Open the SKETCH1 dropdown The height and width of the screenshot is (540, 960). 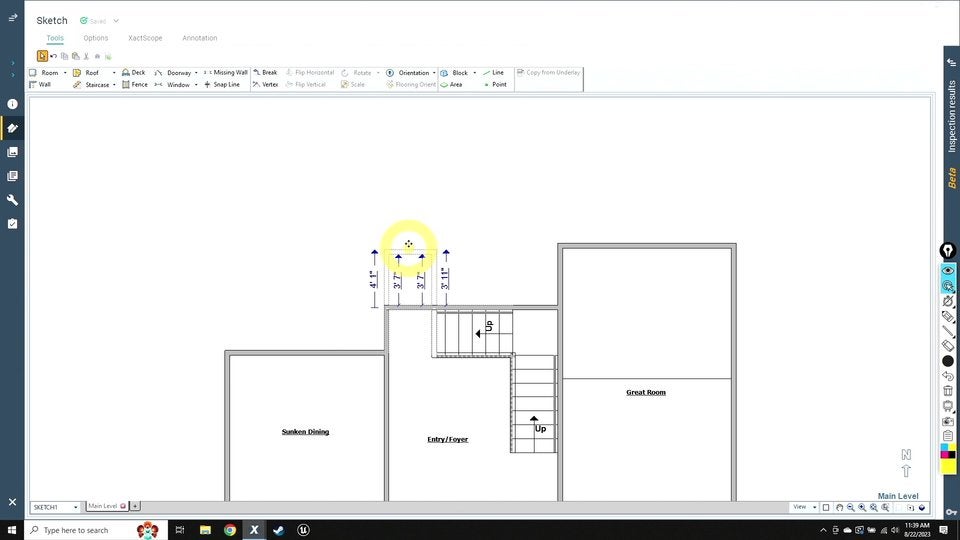click(55, 507)
